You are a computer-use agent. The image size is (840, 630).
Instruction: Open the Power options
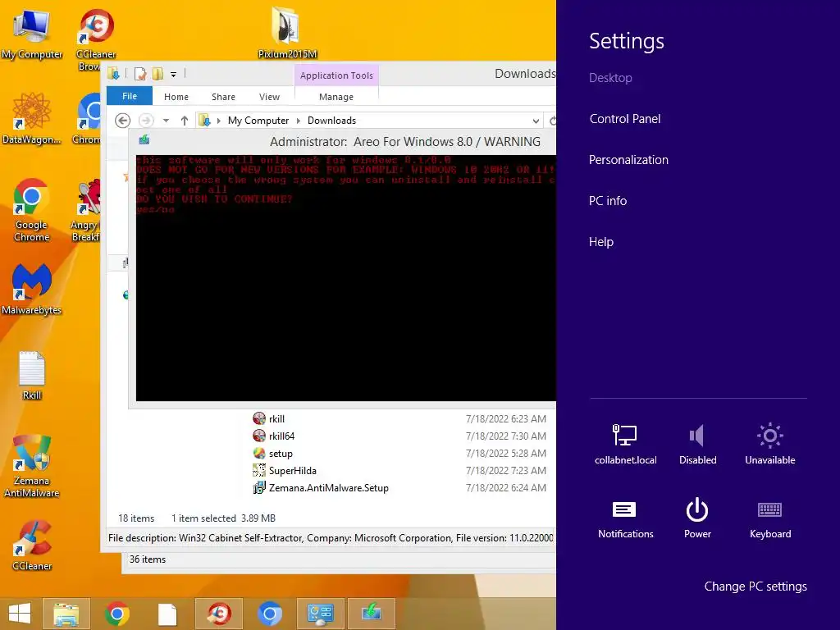697,518
